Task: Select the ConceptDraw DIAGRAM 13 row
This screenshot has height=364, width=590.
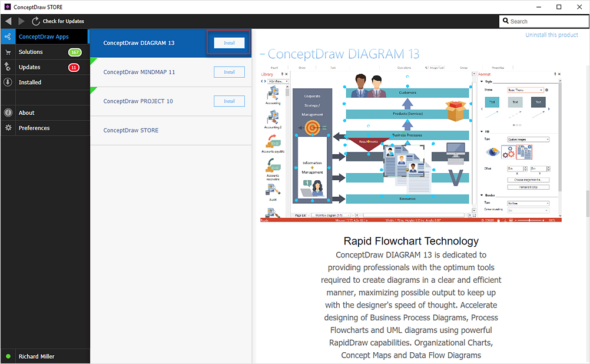Action: [171, 43]
